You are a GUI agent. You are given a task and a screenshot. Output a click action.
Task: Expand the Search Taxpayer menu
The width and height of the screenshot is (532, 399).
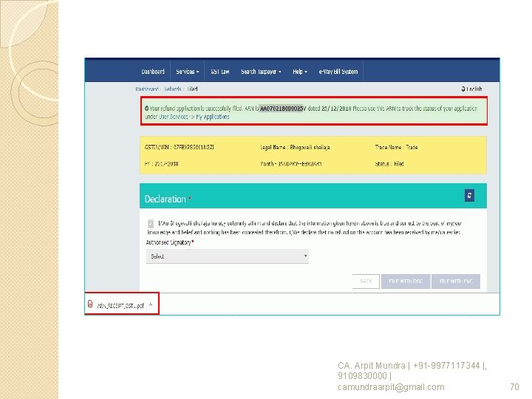[x=261, y=72]
